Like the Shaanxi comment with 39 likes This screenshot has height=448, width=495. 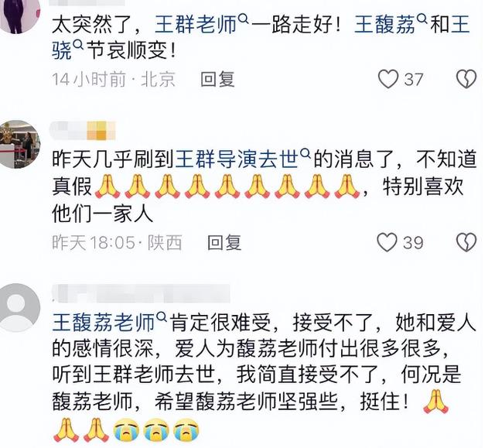tap(387, 242)
